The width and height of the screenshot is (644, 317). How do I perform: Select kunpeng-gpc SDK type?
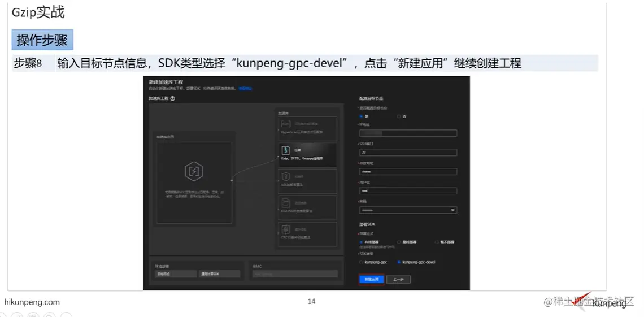coord(362,262)
